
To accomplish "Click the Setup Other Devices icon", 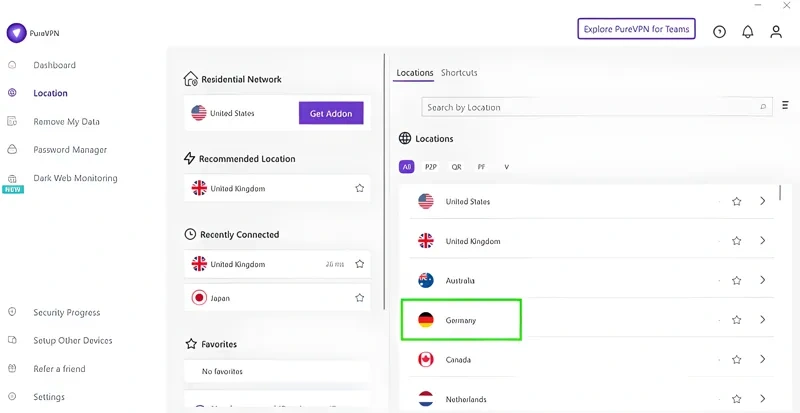I will pos(12,340).
